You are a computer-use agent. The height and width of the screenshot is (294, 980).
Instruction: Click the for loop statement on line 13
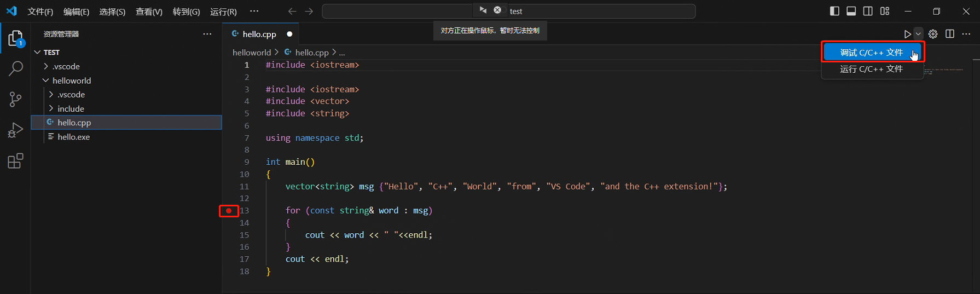pos(359,211)
